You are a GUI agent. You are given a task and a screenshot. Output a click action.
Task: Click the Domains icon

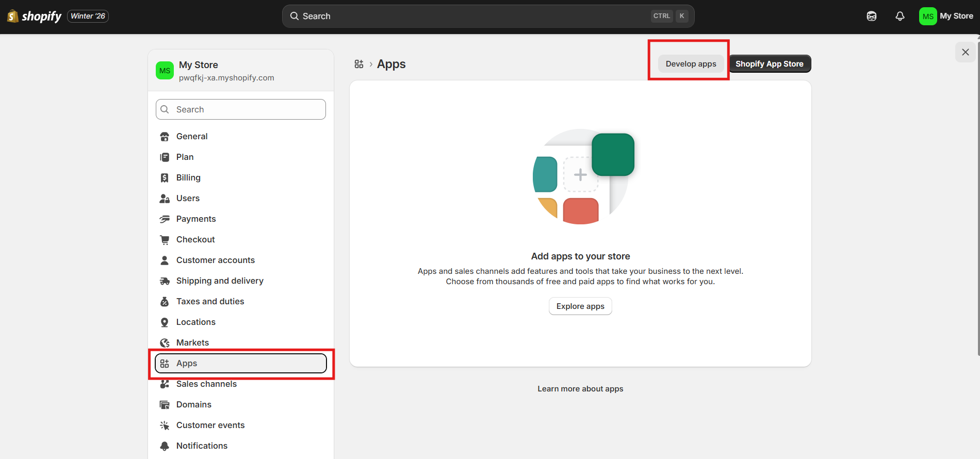165,405
